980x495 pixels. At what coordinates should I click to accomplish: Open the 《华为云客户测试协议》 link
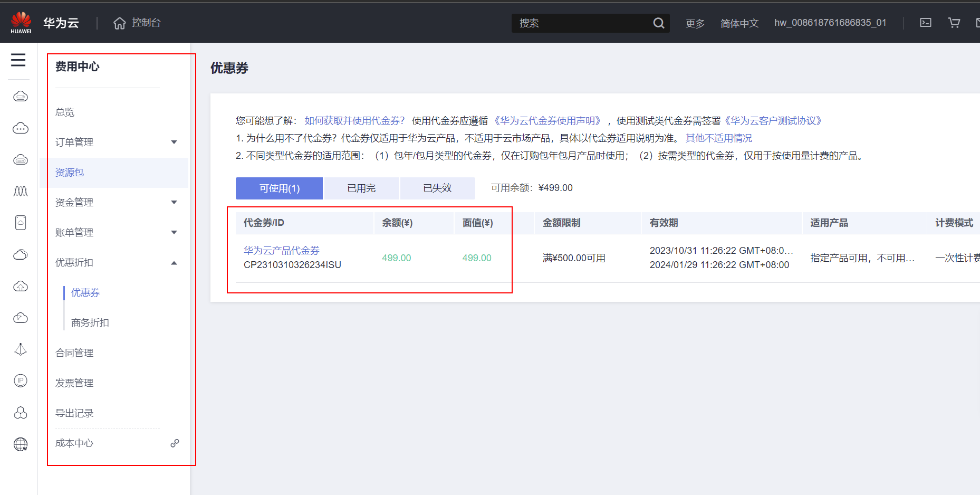[774, 121]
